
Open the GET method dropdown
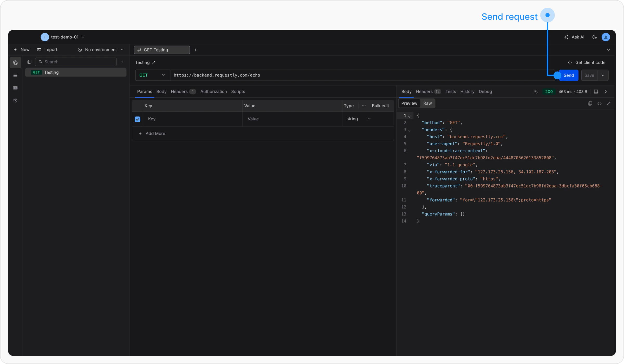pyautogui.click(x=152, y=75)
